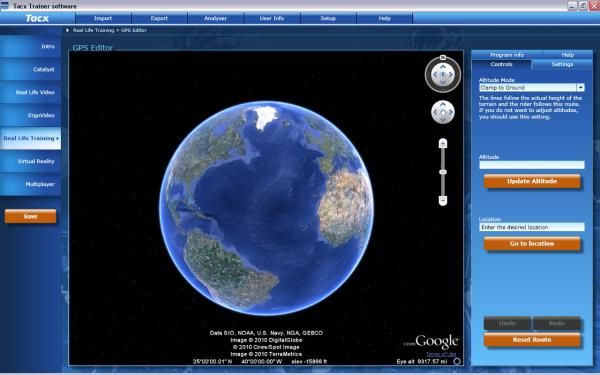Pan map right with move joystick arrow
Image resolution: width=600 pixels, height=375 pixels.
[451, 112]
